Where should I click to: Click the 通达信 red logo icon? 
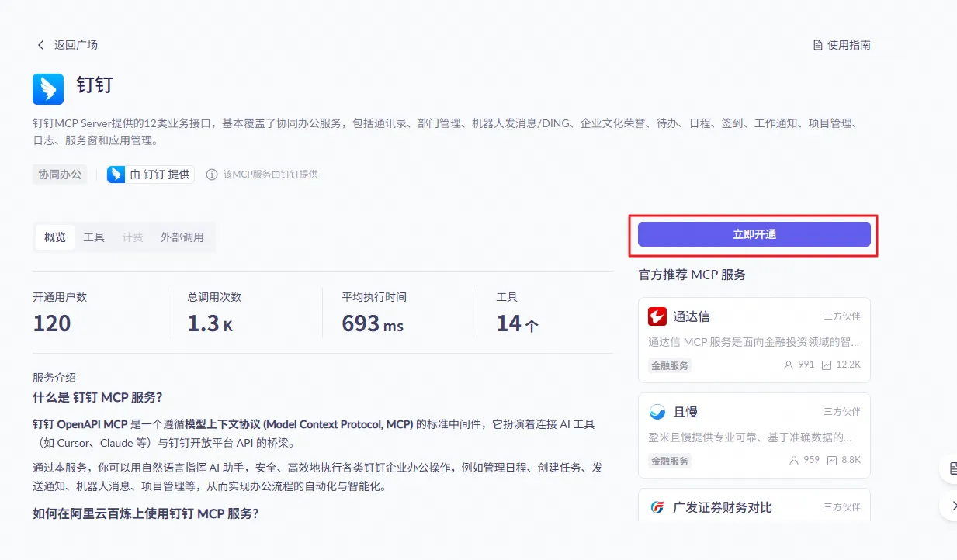pyautogui.click(x=657, y=316)
